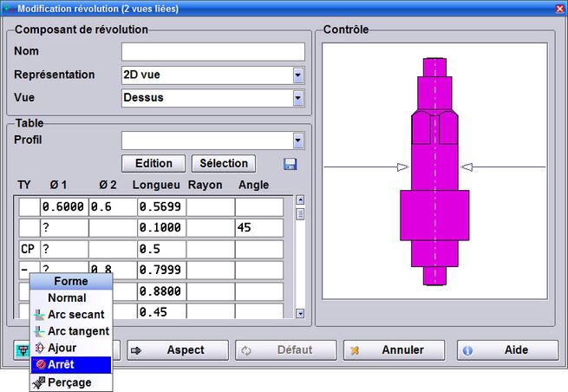This screenshot has height=392, width=568.
Task: Click the Ø1 cell with value 0.6000
Action: click(x=64, y=207)
